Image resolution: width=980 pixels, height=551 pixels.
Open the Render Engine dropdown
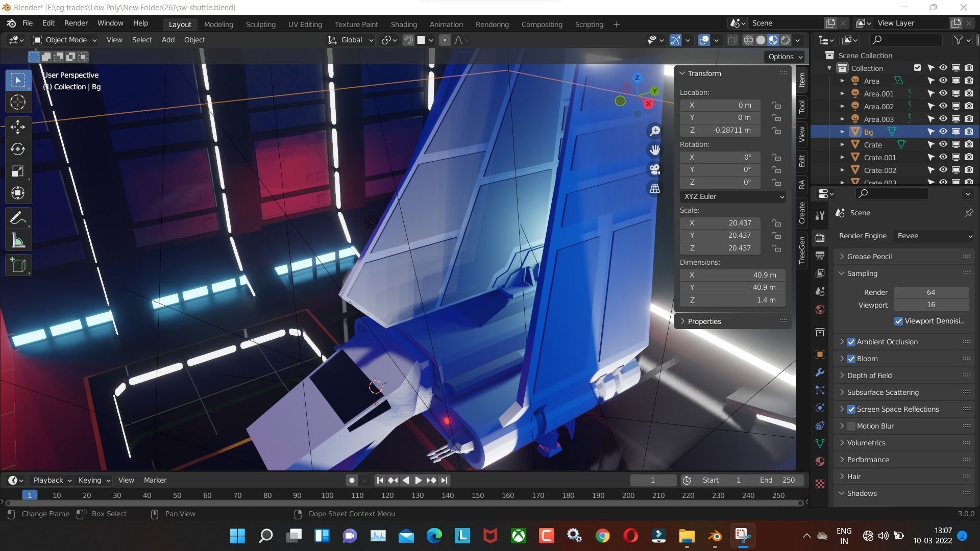933,235
